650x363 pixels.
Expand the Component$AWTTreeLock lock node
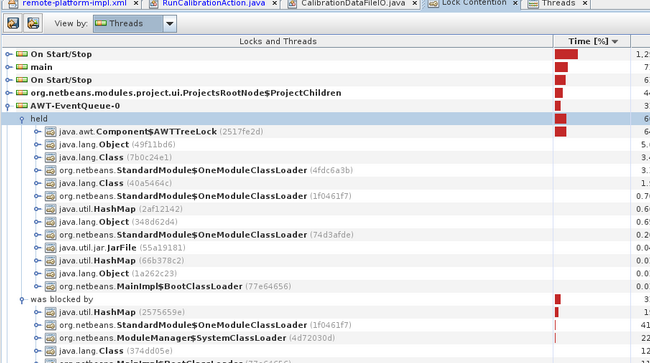point(37,132)
